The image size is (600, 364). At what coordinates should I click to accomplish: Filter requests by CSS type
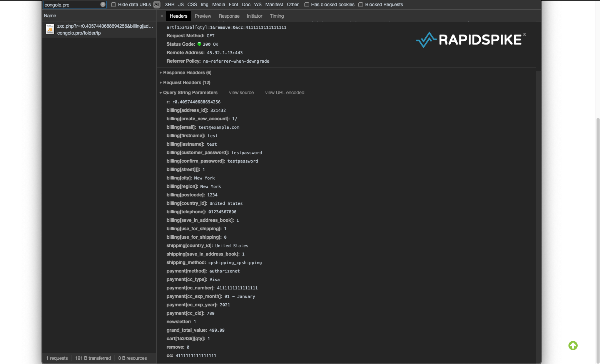(192, 5)
